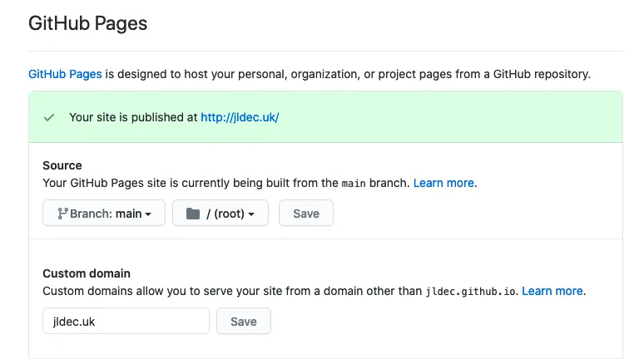Click 'Your site is published at' text
The image size is (644, 359).
coord(133,117)
